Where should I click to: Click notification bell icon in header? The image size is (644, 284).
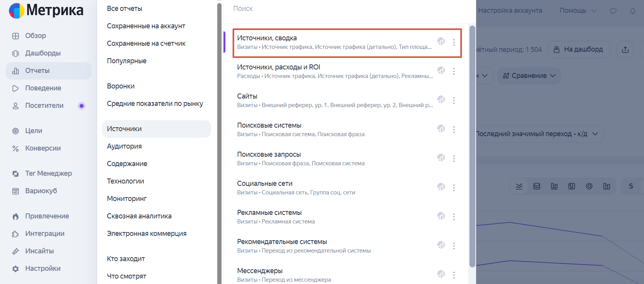633,11
